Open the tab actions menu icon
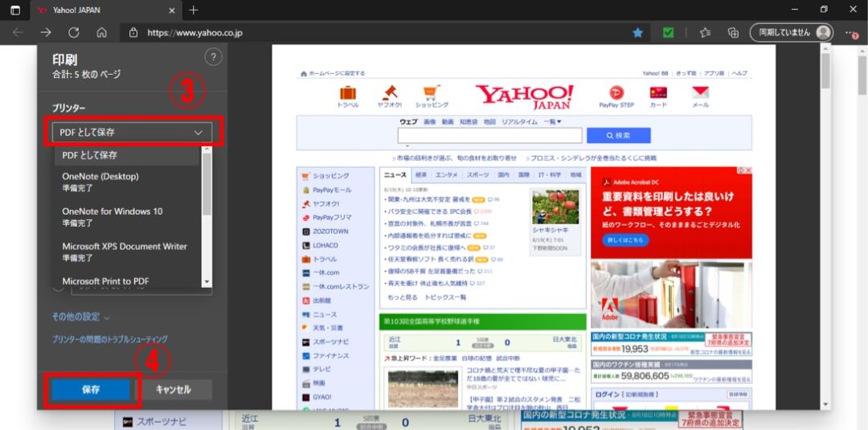Viewport: 868px width, 430px height. [x=15, y=10]
